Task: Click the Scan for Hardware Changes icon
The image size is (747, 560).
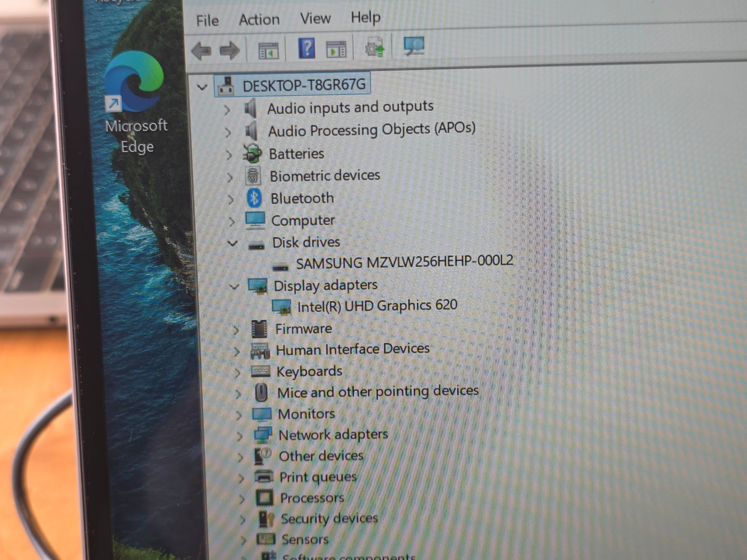Action: (413, 45)
